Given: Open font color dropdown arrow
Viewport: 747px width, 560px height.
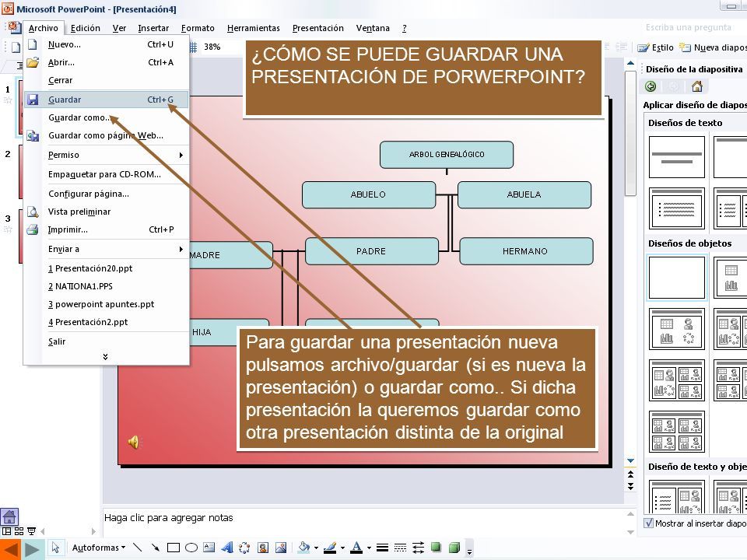Looking at the screenshot, I should point(369,548).
